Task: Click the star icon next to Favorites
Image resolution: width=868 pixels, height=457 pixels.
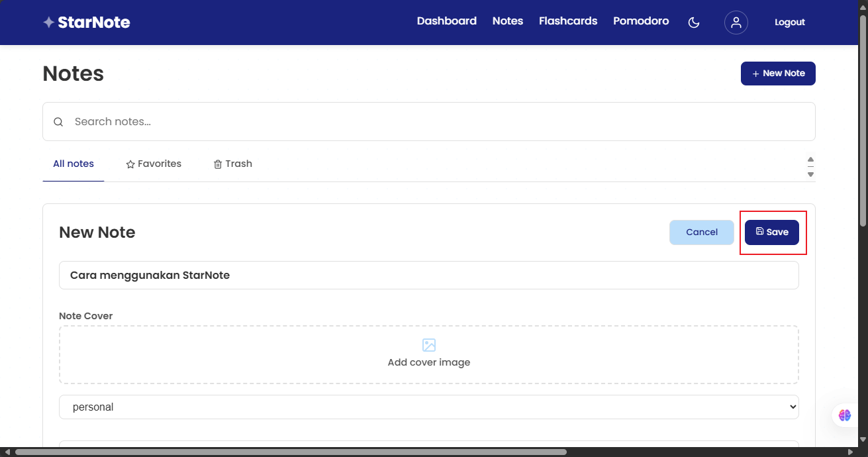Action: [x=130, y=164]
